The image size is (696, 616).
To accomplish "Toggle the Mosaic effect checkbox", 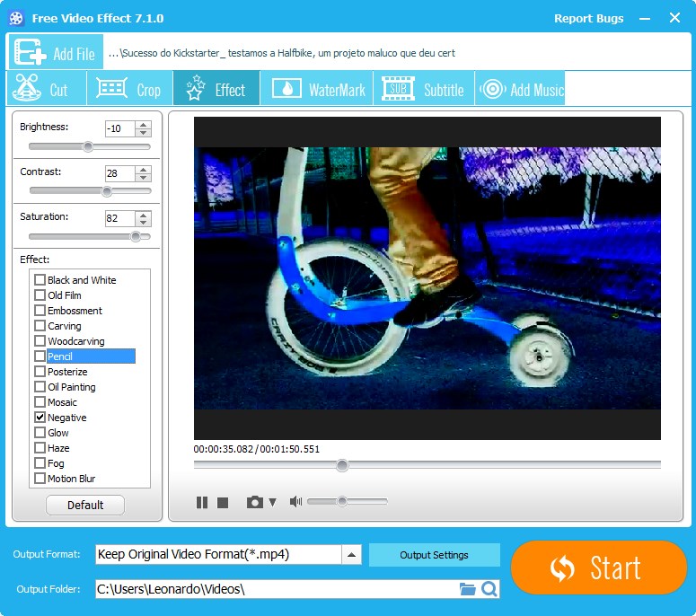I will coord(40,401).
